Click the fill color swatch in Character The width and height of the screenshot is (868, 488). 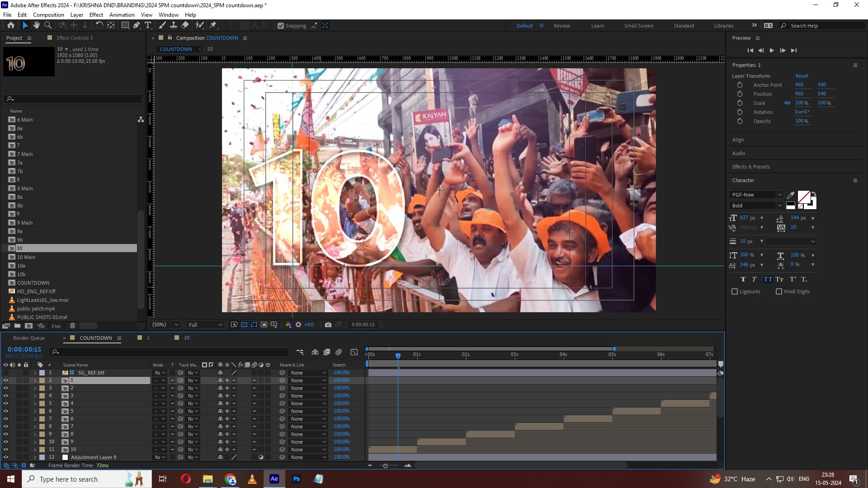pos(804,197)
